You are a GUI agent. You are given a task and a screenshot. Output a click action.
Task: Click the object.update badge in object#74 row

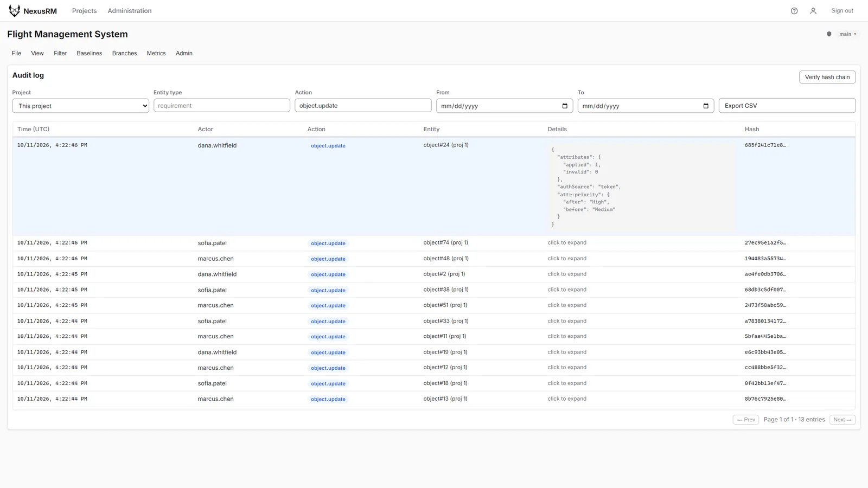[x=328, y=243]
